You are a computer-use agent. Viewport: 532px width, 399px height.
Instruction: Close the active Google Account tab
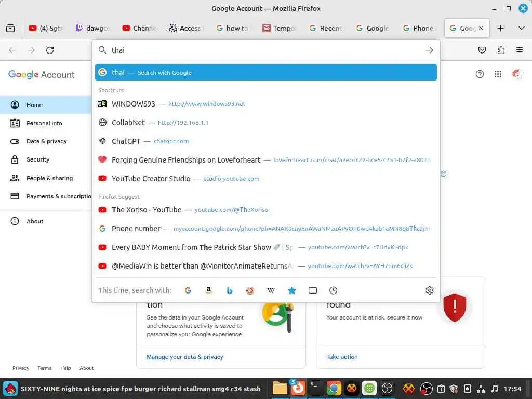click(x=481, y=28)
